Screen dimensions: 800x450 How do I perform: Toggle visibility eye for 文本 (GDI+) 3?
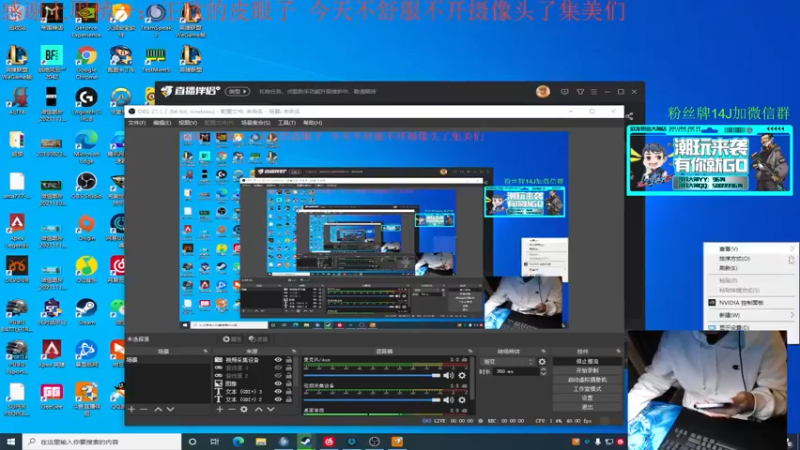pos(278,391)
